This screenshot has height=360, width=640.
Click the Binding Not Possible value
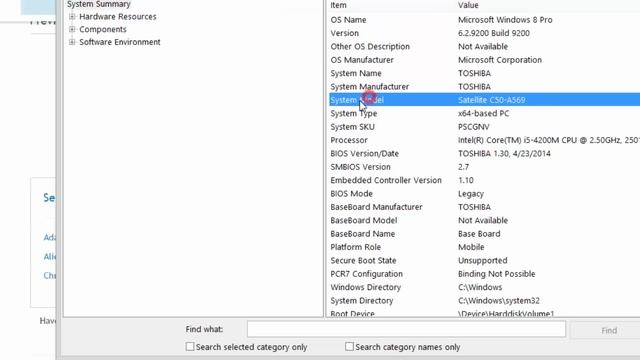pyautogui.click(x=497, y=274)
